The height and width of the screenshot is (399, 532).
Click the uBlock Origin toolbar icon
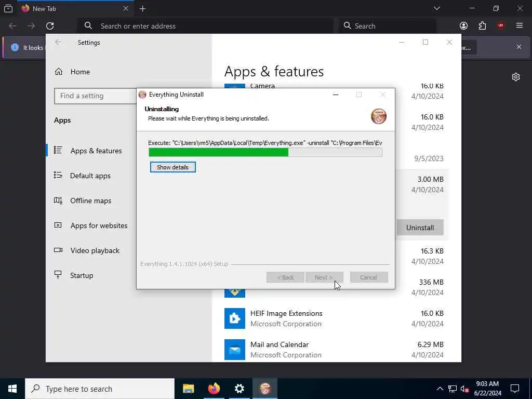point(500,26)
